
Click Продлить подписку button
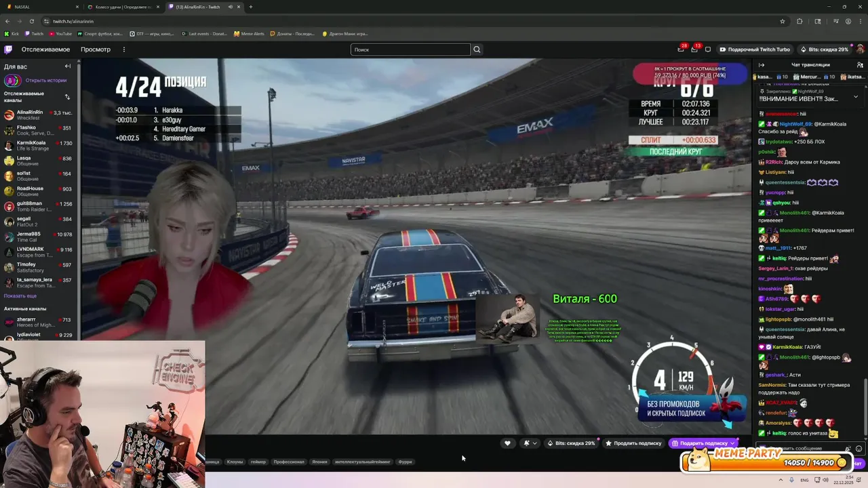pos(633,443)
